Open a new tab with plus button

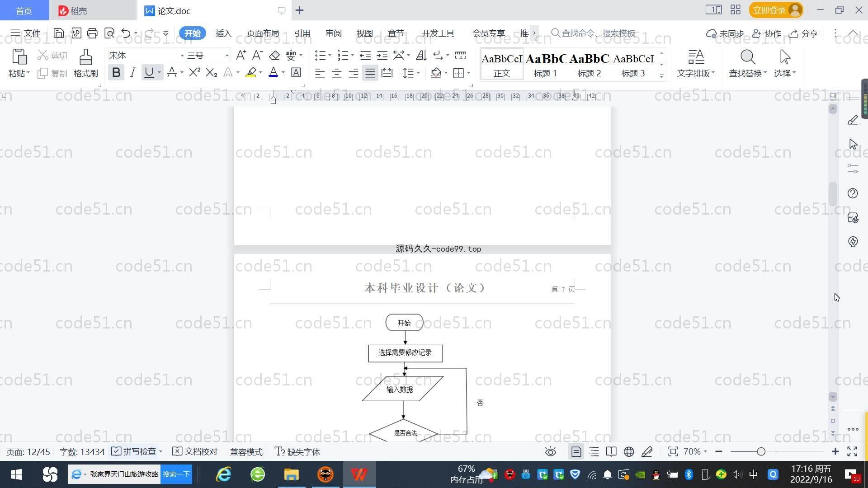click(299, 10)
